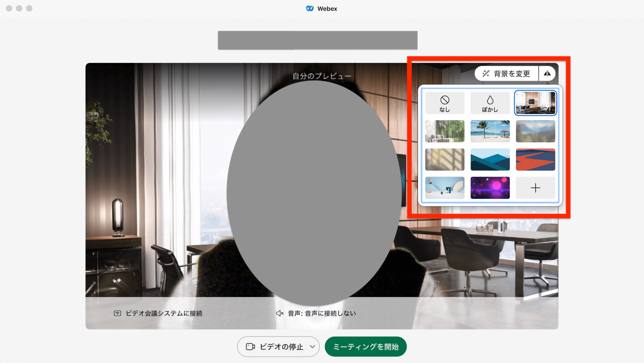Select the sunlit window shadow background
The width and height of the screenshot is (644, 363).
pos(445,160)
